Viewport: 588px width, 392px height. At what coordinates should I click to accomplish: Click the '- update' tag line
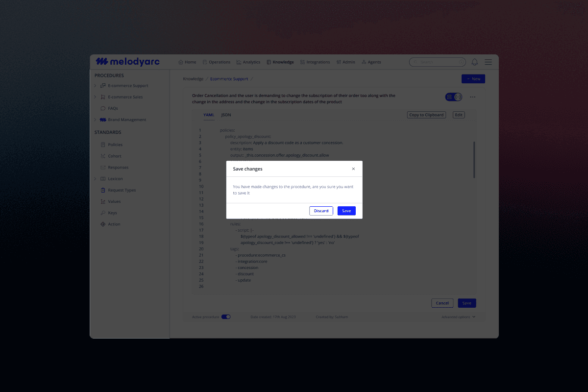click(243, 280)
